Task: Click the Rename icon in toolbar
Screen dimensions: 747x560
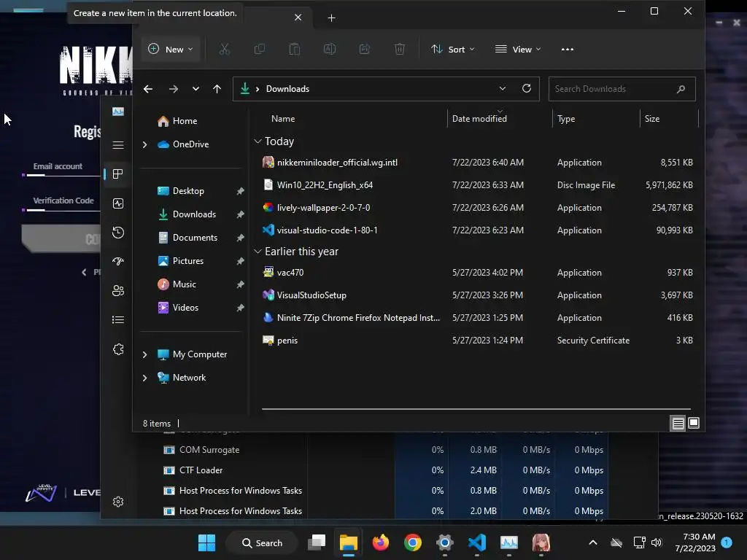Action: [330, 49]
